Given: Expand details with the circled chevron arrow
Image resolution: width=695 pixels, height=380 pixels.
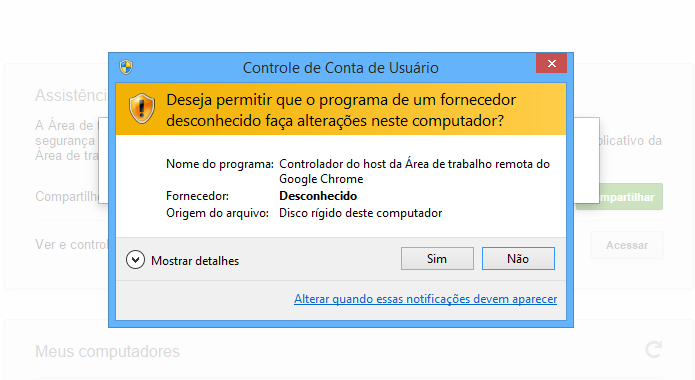Looking at the screenshot, I should tap(135, 260).
